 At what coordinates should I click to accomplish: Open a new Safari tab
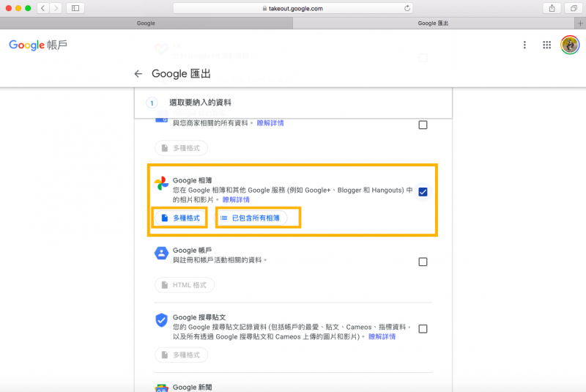point(580,23)
